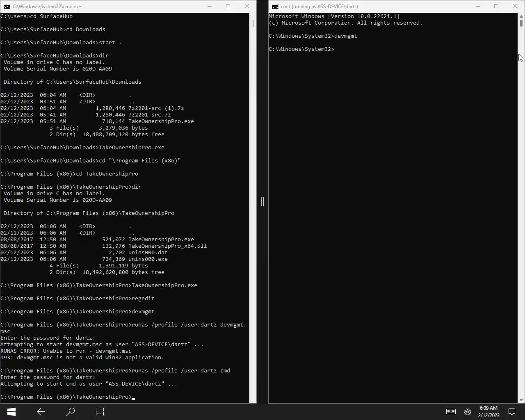Open Task View on taskbar

[100, 411]
